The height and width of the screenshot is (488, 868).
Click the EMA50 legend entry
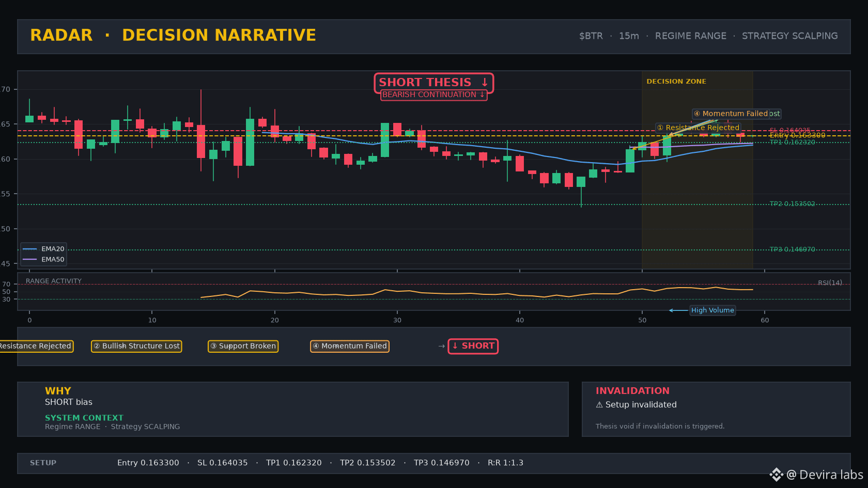tap(44, 259)
